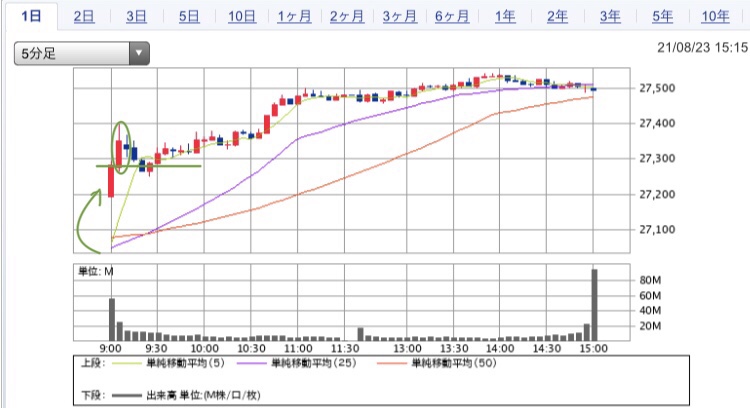The image size is (750, 408).
Task: View the 10年 chart range
Action: (715, 16)
